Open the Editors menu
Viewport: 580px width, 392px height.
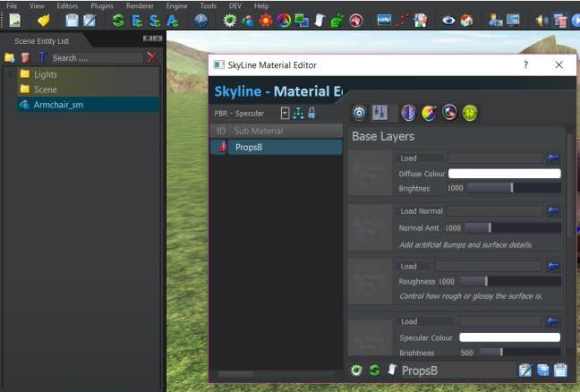67,5
